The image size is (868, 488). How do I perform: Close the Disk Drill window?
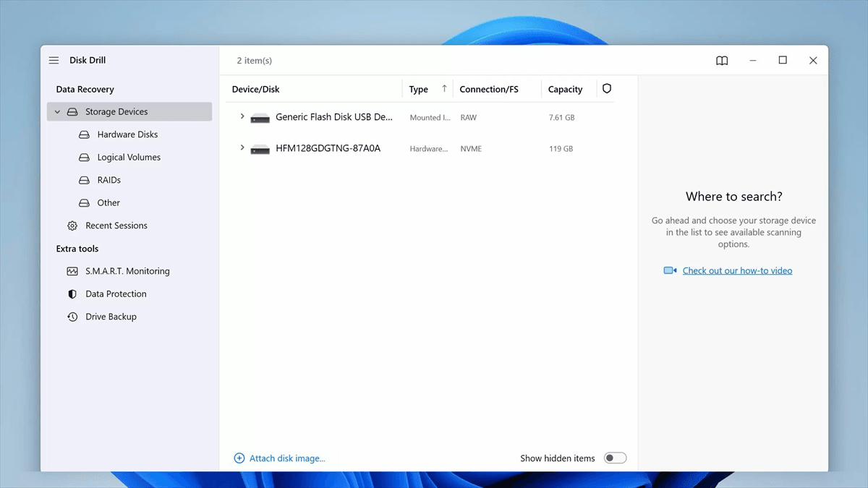click(x=813, y=61)
